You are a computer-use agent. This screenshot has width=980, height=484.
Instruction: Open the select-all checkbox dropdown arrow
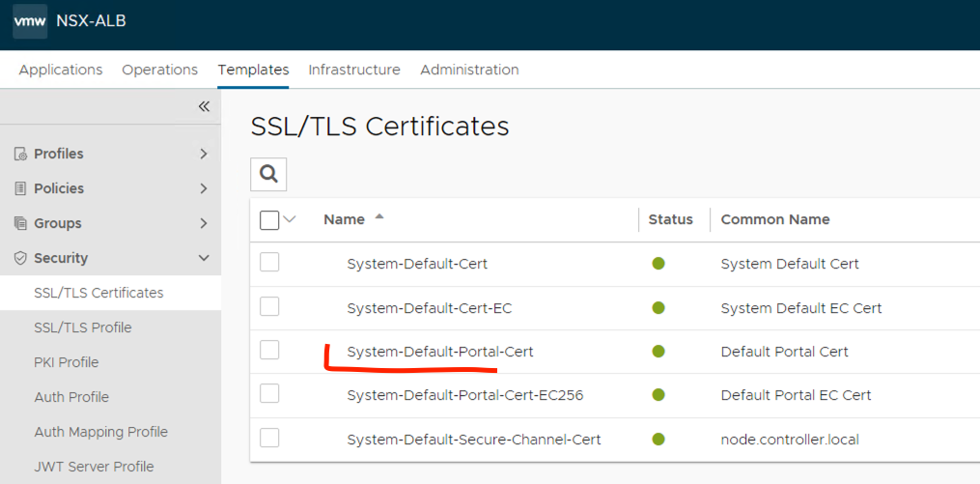click(290, 219)
